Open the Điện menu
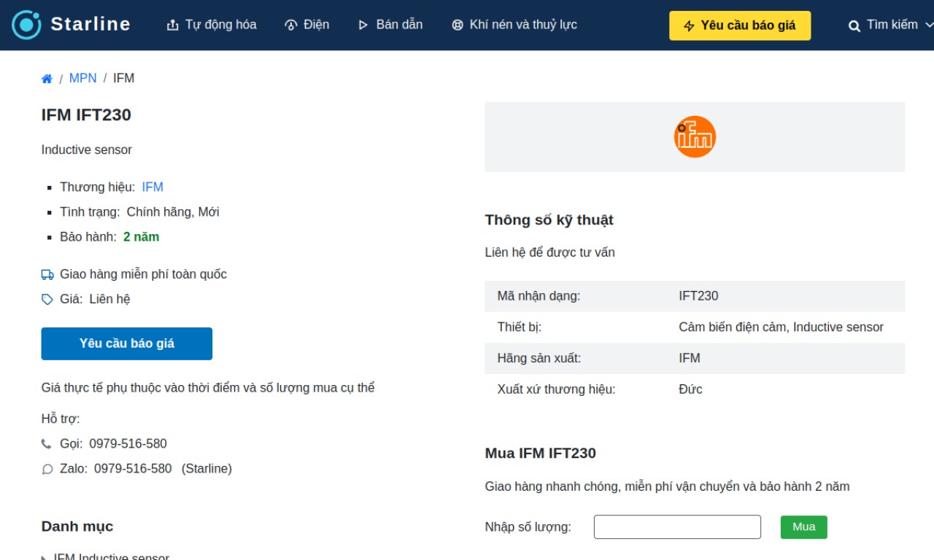The width and height of the screenshot is (934, 560). pos(306,25)
